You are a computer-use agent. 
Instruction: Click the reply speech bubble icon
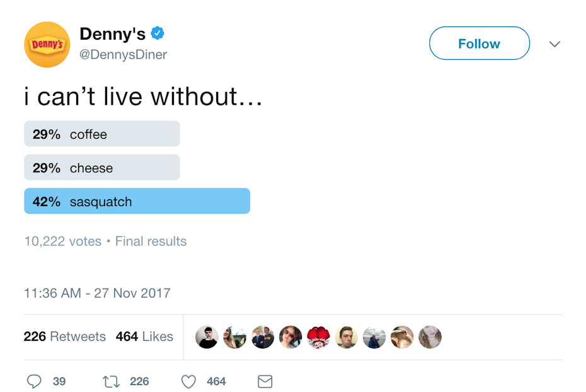point(35,381)
